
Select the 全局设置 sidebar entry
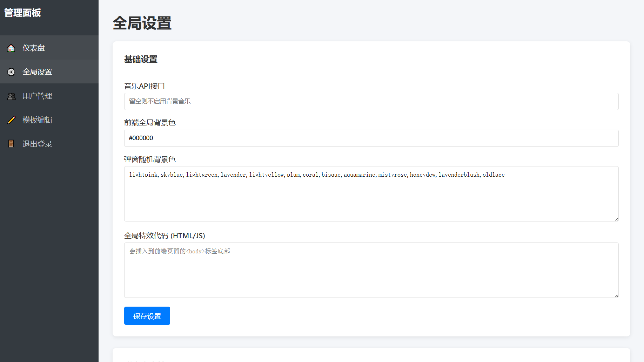(x=37, y=72)
